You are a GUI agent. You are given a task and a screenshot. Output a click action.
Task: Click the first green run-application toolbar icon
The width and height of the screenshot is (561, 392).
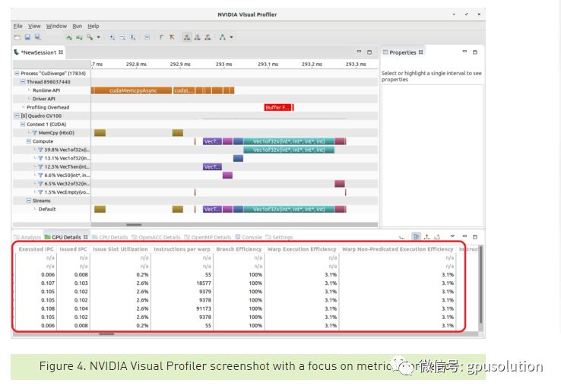(69, 37)
